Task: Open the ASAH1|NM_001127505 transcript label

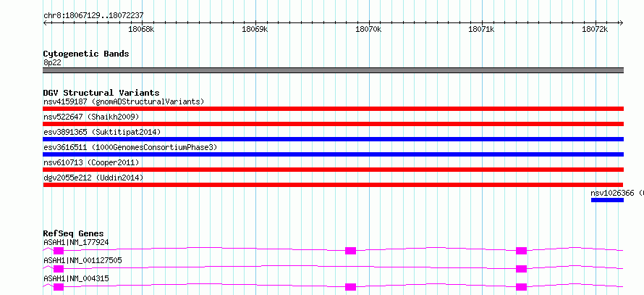Action: 82,260
